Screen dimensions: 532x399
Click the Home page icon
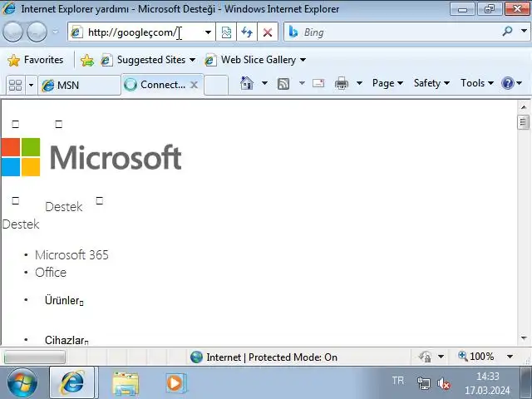tap(247, 83)
